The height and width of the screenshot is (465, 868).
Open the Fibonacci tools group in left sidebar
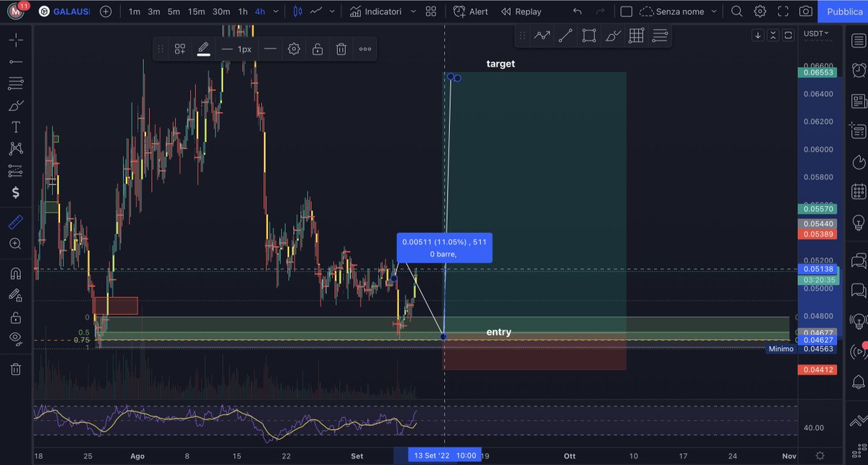point(15,83)
